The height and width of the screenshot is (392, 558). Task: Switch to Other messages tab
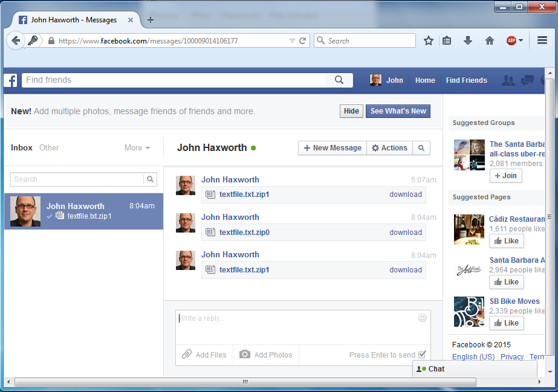pyautogui.click(x=49, y=147)
